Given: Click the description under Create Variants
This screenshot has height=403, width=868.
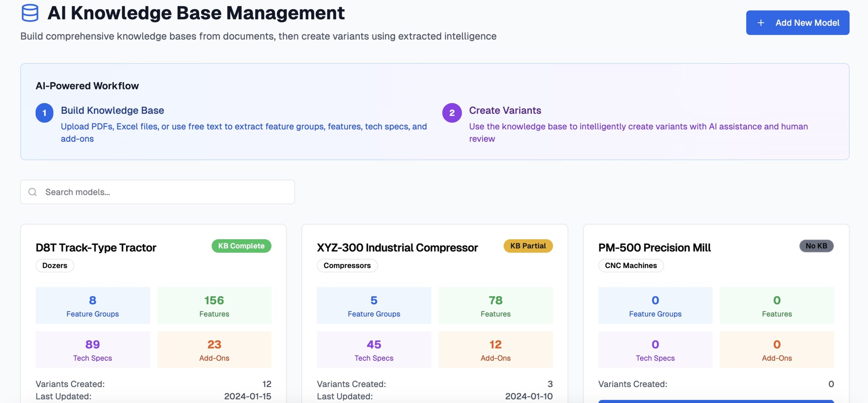Looking at the screenshot, I should (x=638, y=133).
